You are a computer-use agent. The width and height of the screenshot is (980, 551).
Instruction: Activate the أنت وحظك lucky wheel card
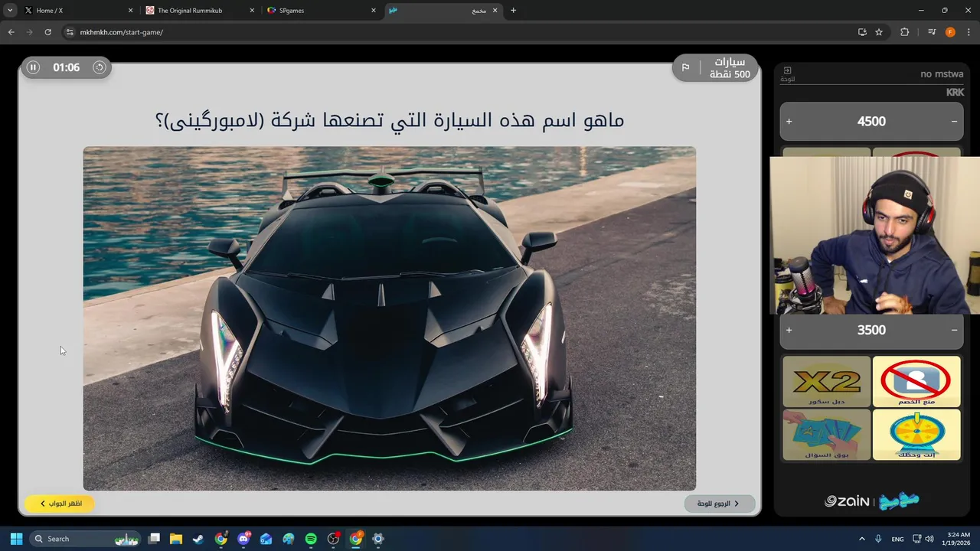click(x=916, y=435)
